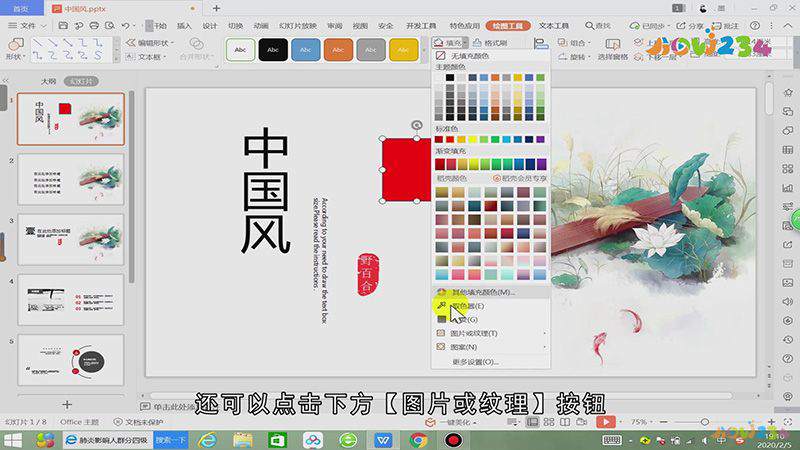The image size is (800, 450).
Task: Collapse the ribbon with the chevron arrow
Action: pos(789,26)
